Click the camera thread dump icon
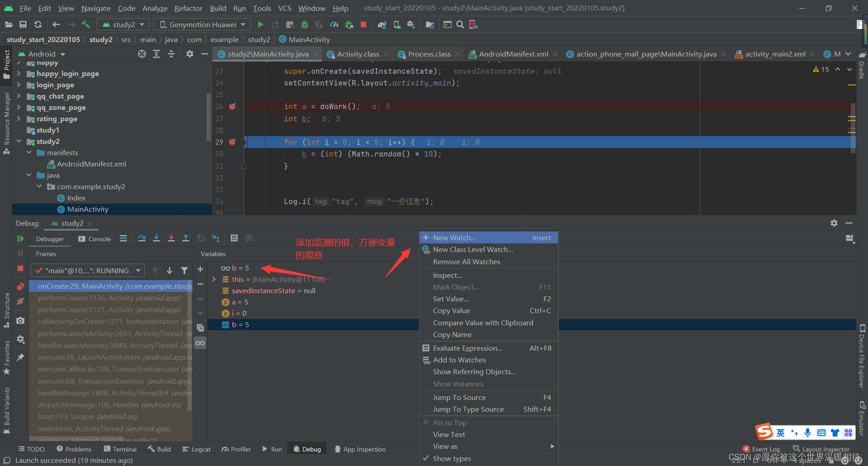 [x=20, y=320]
